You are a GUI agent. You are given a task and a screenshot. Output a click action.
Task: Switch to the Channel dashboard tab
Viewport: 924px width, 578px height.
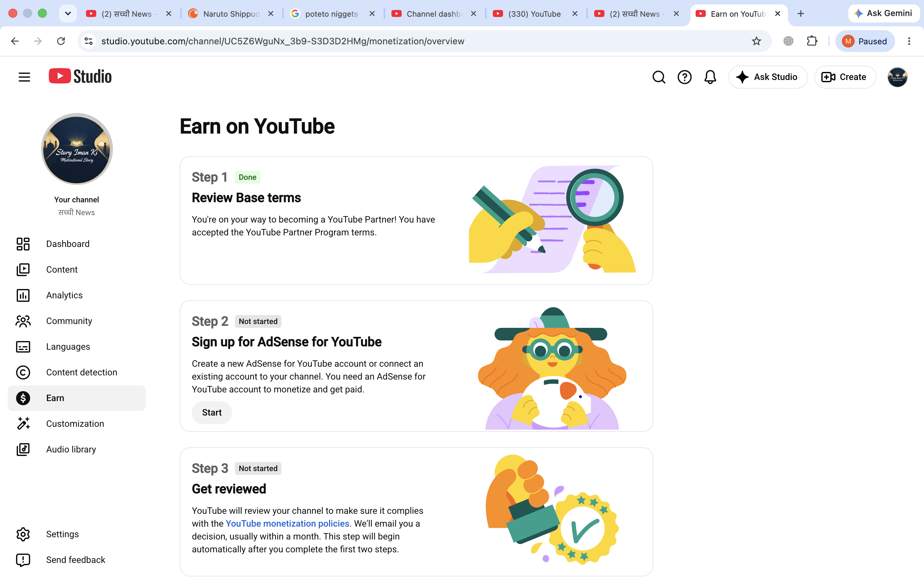[x=433, y=14]
